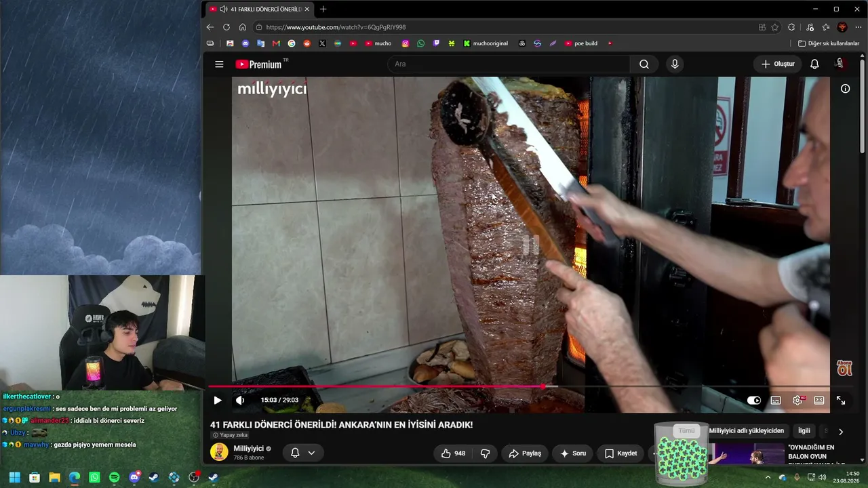Open a new browser tab

(x=323, y=9)
